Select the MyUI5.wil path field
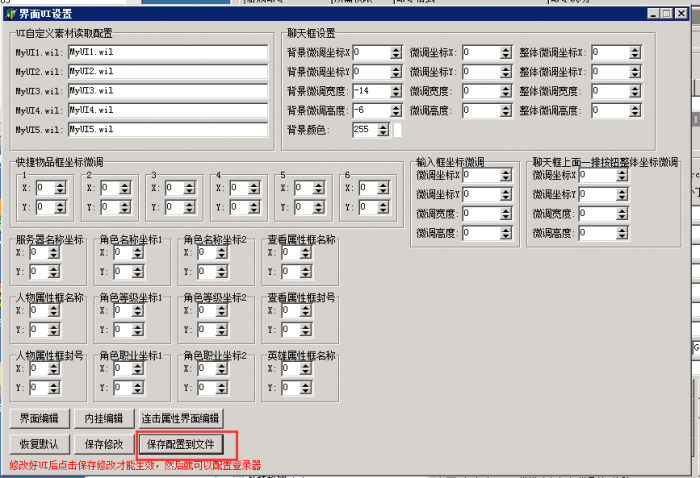This screenshot has width=700, height=478. [167, 130]
